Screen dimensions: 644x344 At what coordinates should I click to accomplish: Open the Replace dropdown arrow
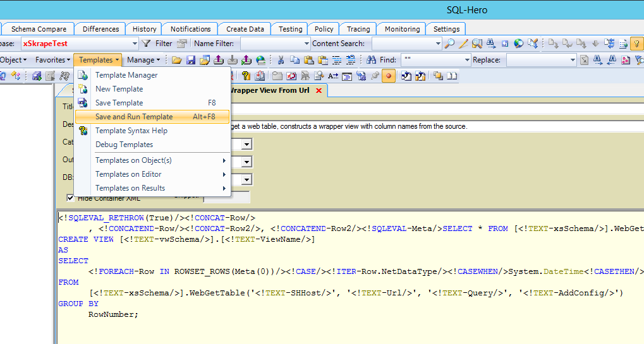(x=573, y=60)
